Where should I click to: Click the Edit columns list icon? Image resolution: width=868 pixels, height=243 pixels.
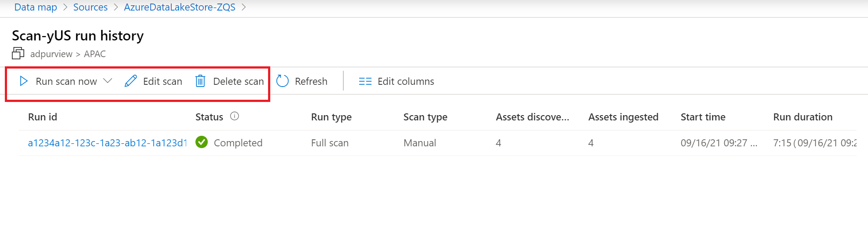coord(365,81)
